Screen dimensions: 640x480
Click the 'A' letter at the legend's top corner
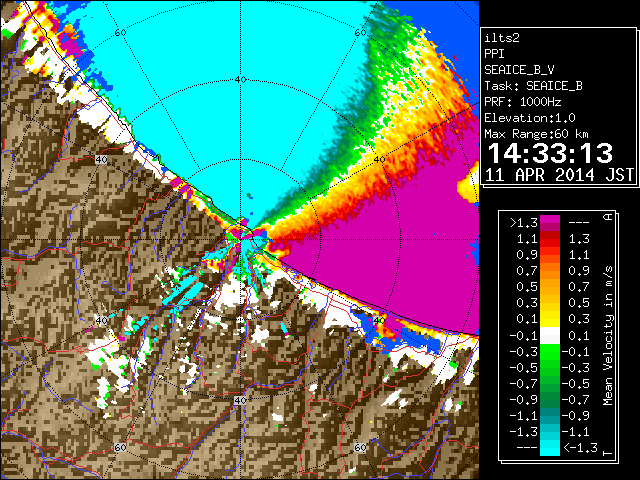coord(608,217)
